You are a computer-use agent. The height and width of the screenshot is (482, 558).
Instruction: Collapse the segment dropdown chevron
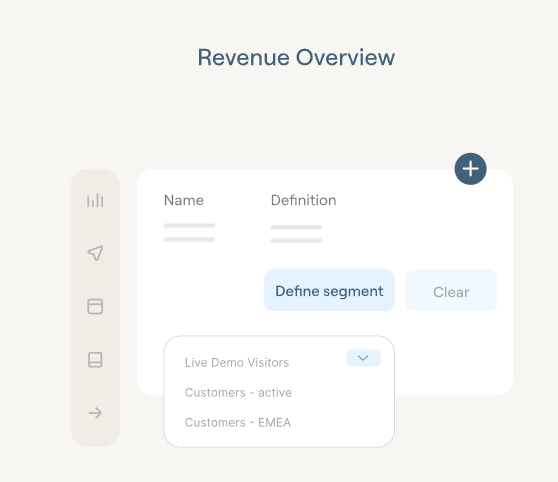coord(363,358)
